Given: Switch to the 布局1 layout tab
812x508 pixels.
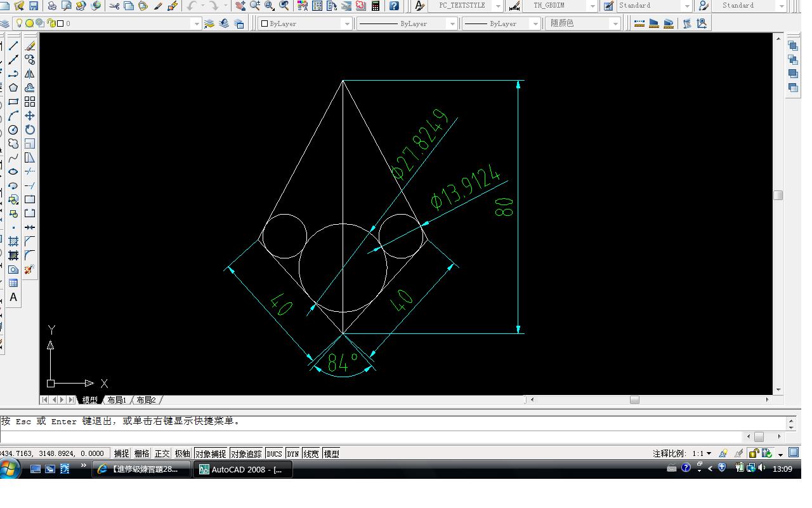Looking at the screenshot, I should point(117,400).
